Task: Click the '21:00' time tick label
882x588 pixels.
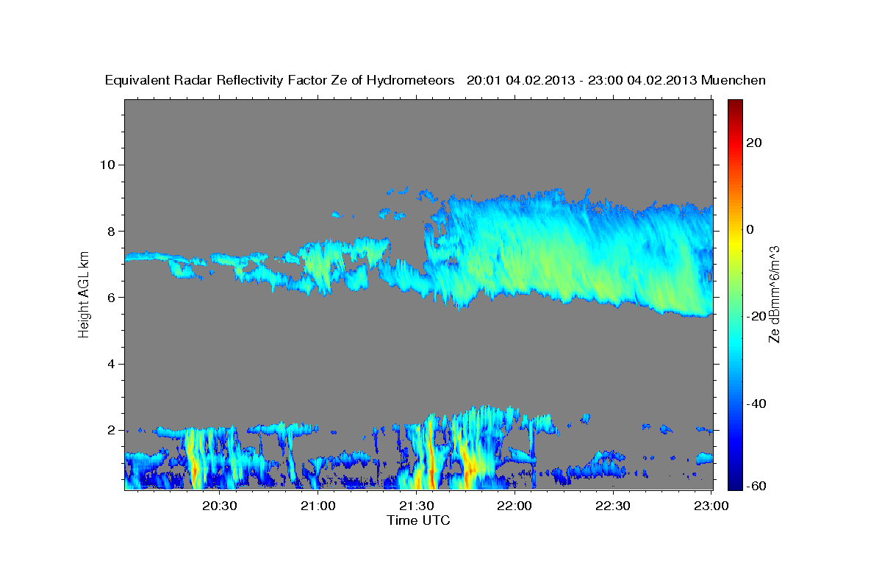Action: pyautogui.click(x=318, y=506)
